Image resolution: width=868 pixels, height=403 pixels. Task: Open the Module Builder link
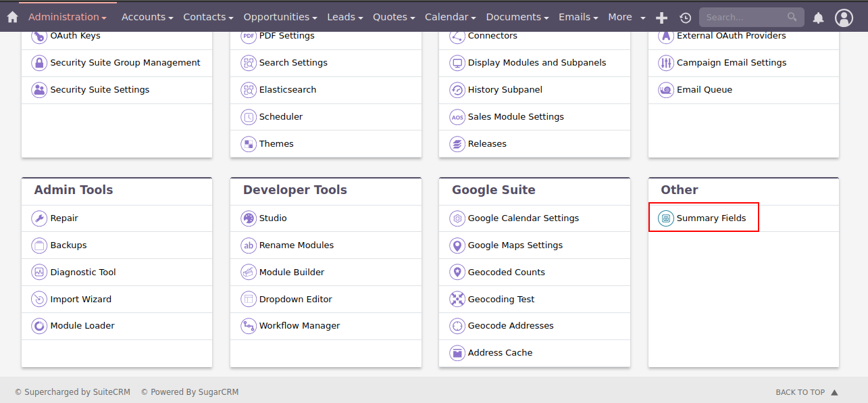point(292,272)
